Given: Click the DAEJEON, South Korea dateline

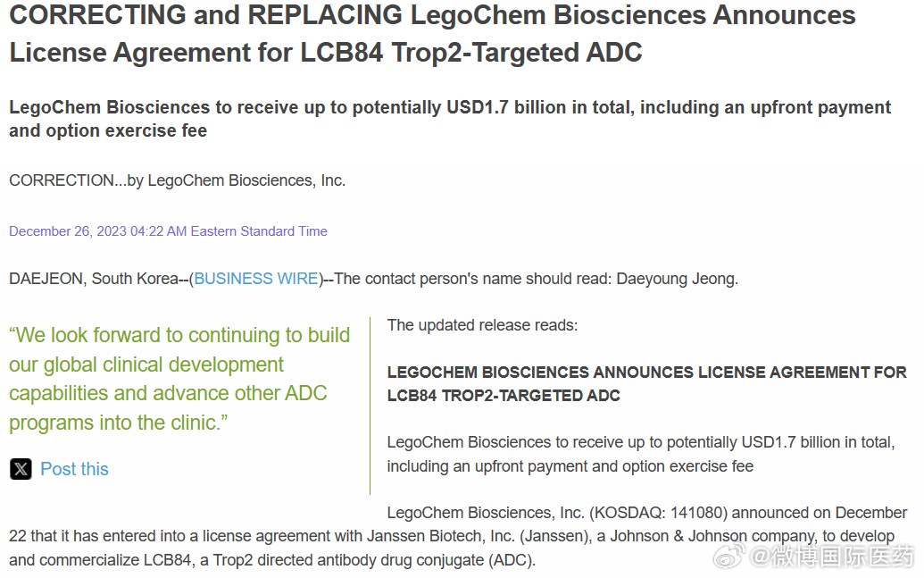Looking at the screenshot, I should click(93, 279).
